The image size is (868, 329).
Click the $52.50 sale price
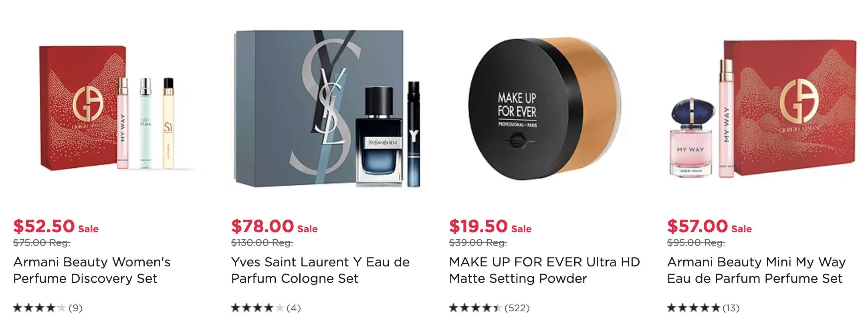coord(44,226)
